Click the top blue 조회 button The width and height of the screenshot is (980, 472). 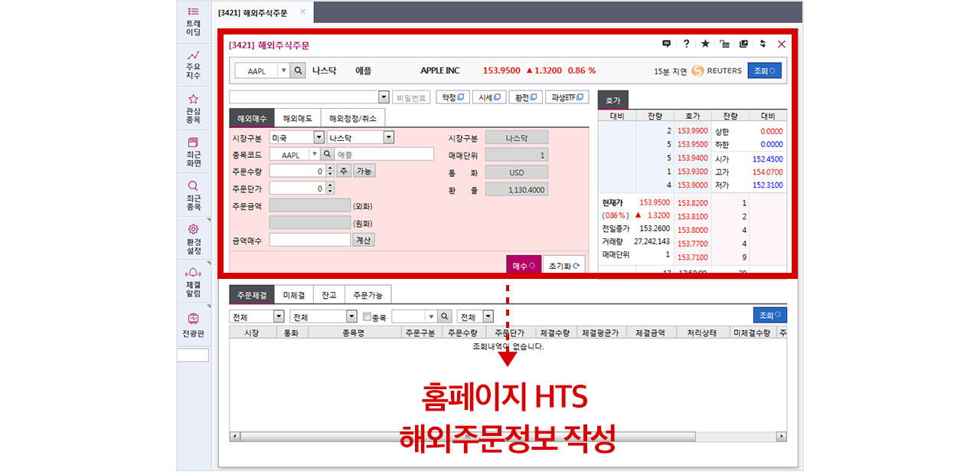coord(766,70)
